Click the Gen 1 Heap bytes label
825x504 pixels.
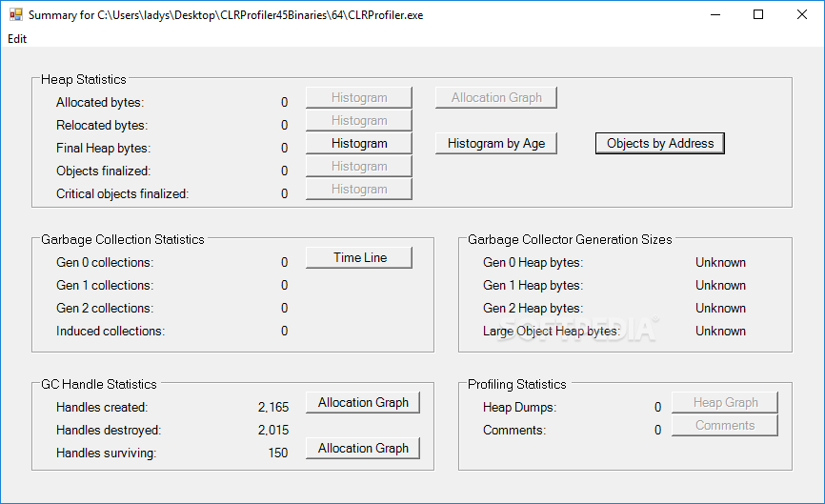(533, 285)
